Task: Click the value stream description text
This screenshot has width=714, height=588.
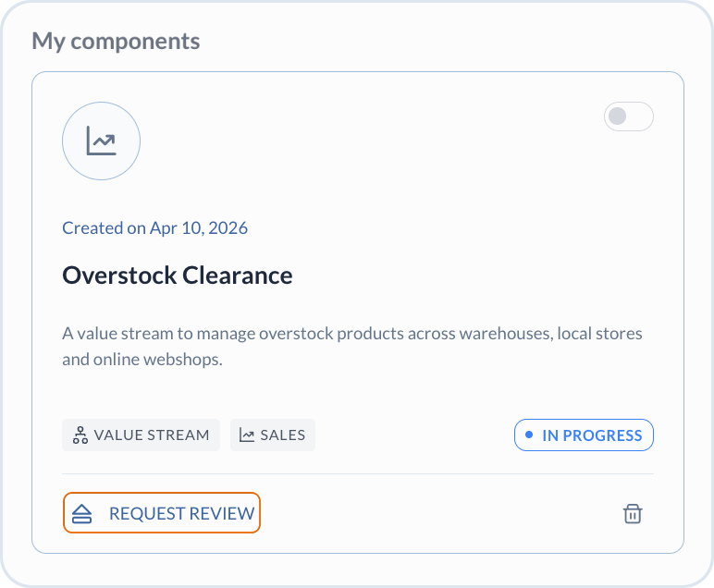Action: (352, 347)
